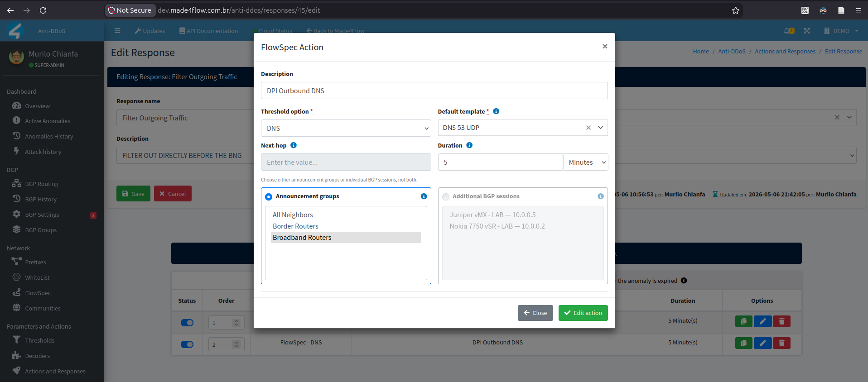Bookmark this page with the star icon
The width and height of the screenshot is (868, 382).
point(736,10)
